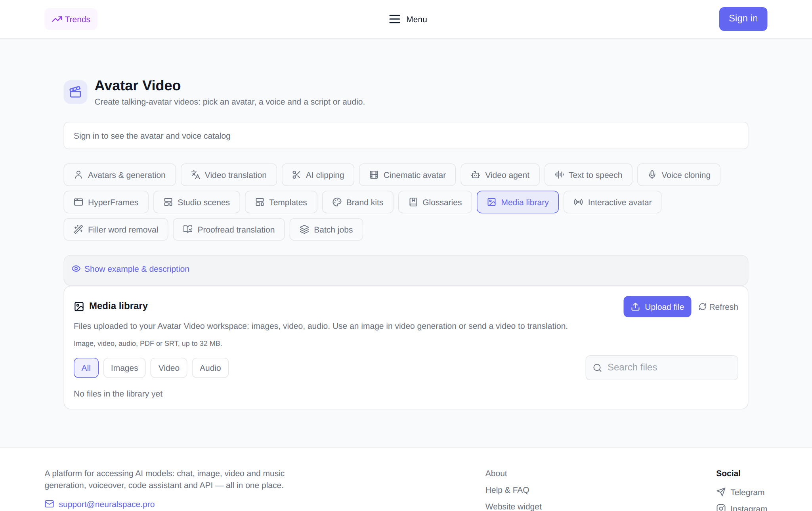Viewport: 812px width, 511px height.
Task: Click the Upload file button
Action: (x=657, y=307)
